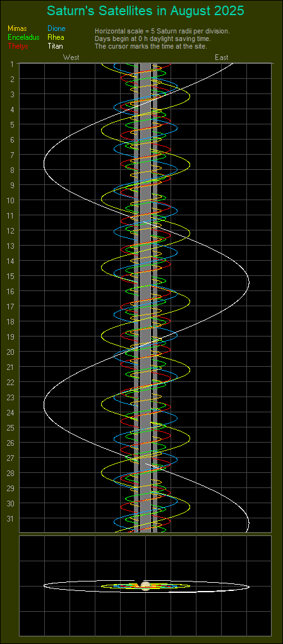Click the East direction label

[221, 57]
